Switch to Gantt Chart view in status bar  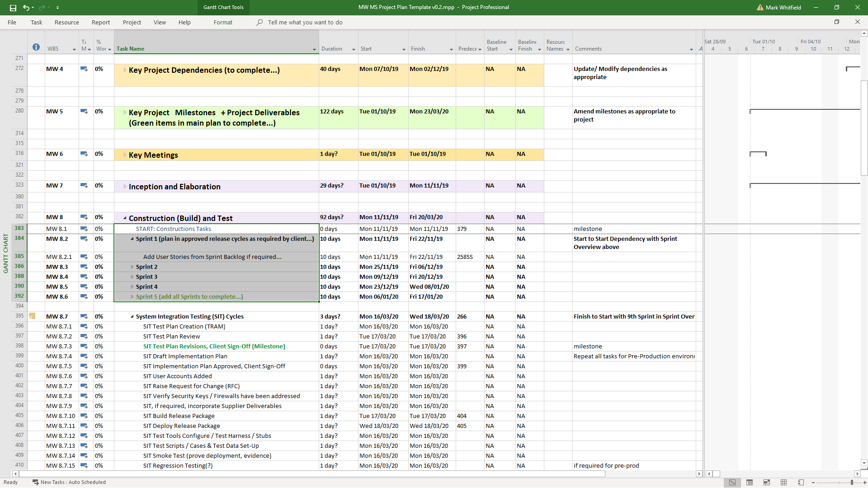click(x=732, y=483)
